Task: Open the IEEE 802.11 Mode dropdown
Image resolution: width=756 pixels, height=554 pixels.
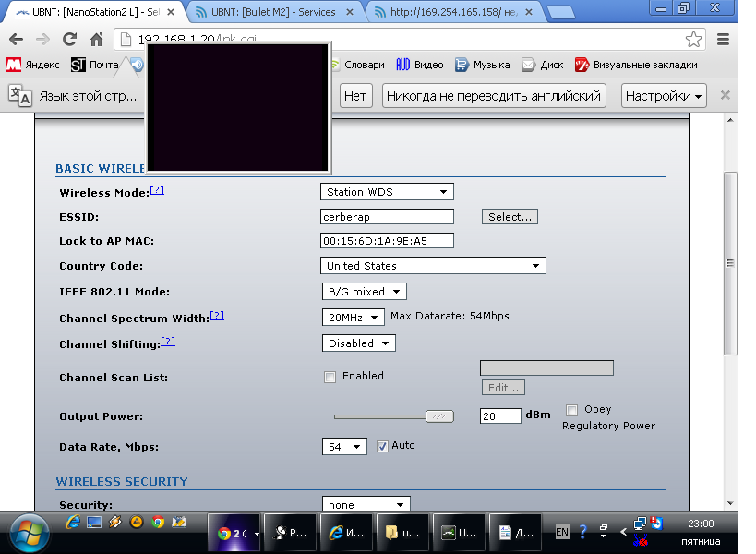Action: [364, 291]
